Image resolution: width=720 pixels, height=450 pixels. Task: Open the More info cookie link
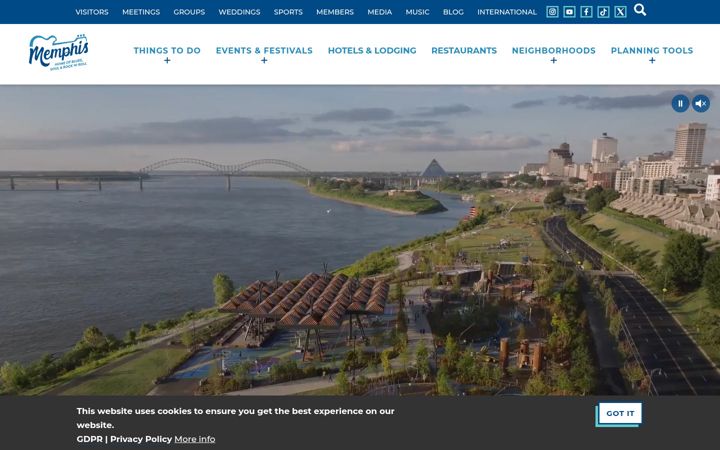coord(194,439)
